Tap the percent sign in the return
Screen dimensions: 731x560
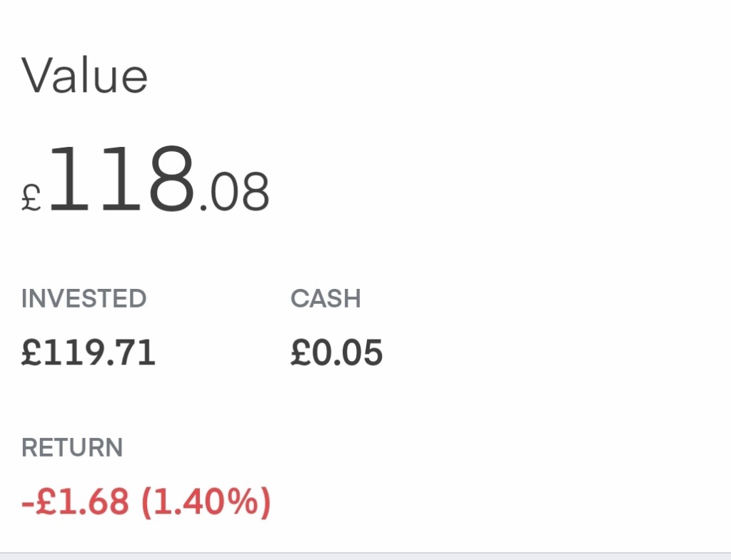point(243,502)
